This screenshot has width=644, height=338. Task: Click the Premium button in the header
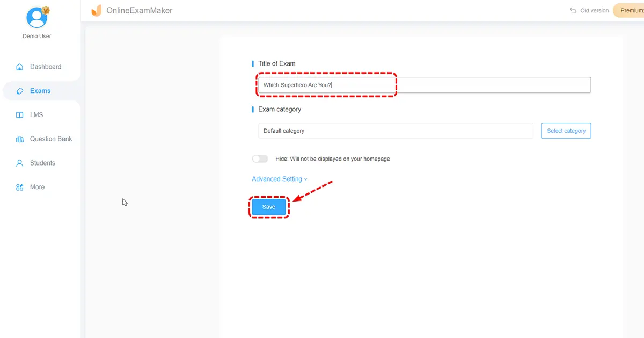point(631,10)
